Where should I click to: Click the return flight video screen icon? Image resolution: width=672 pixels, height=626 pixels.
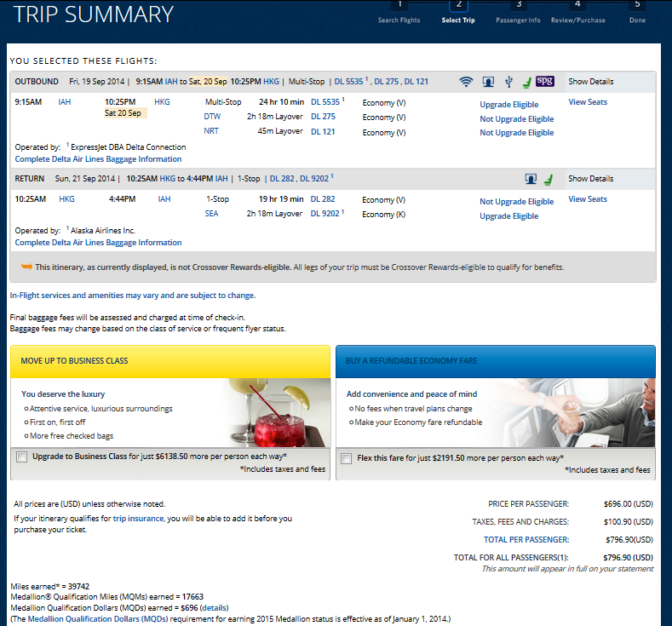click(x=530, y=179)
